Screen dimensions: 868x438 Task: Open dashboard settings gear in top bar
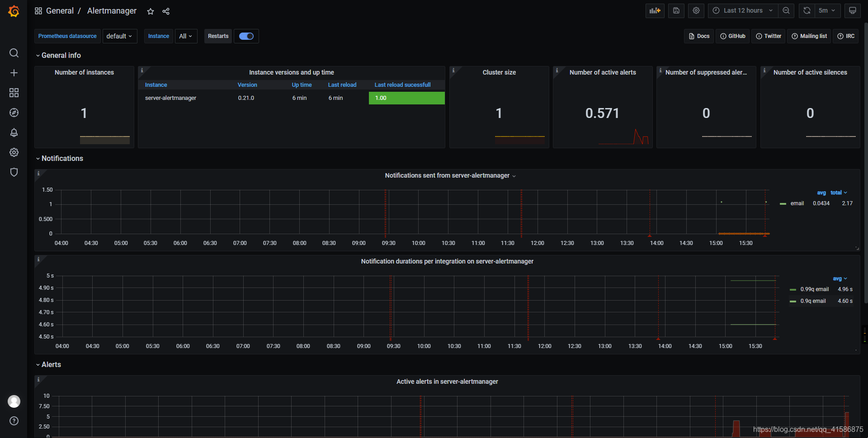[696, 10]
